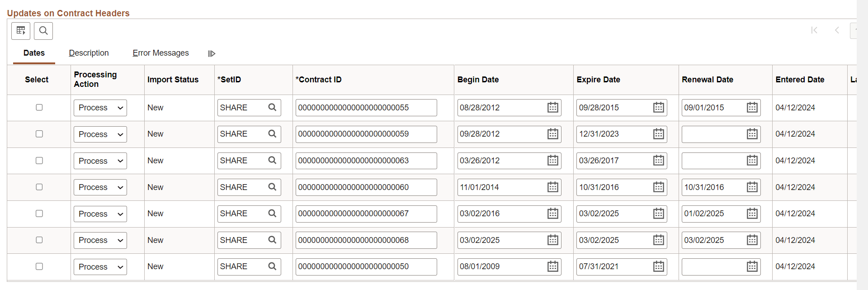Check the box for contract ending 060
The image size is (868, 290).
(39, 187)
